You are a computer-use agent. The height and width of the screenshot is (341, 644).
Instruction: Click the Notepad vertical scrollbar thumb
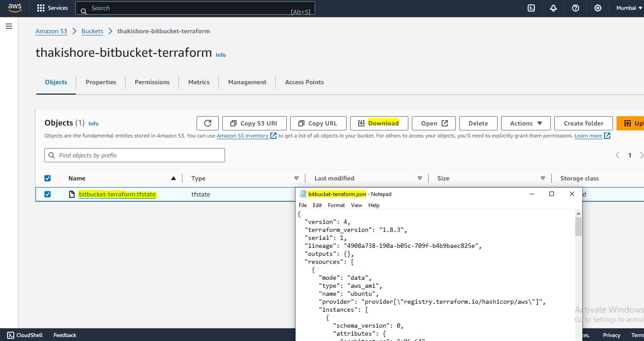(578, 226)
